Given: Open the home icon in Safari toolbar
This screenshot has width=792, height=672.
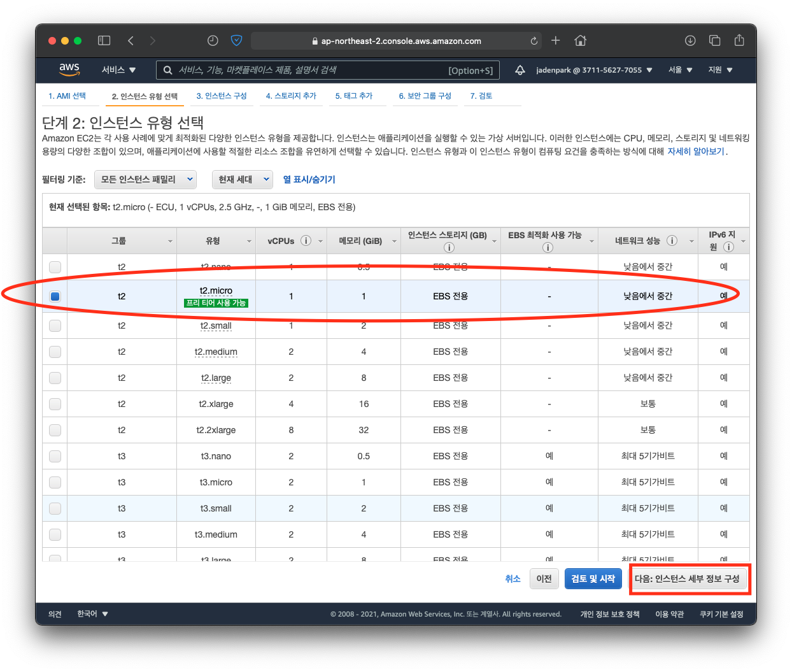Looking at the screenshot, I should pos(580,41).
